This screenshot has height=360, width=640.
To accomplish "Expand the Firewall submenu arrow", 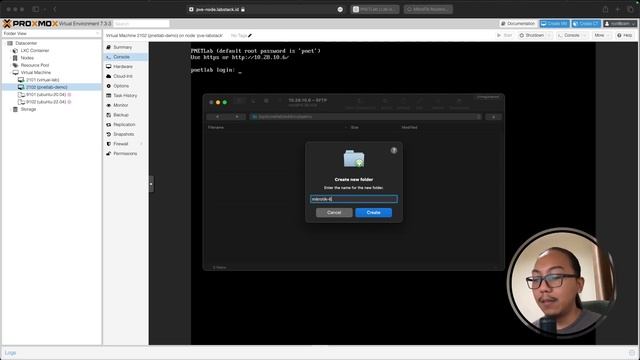I will point(142,144).
